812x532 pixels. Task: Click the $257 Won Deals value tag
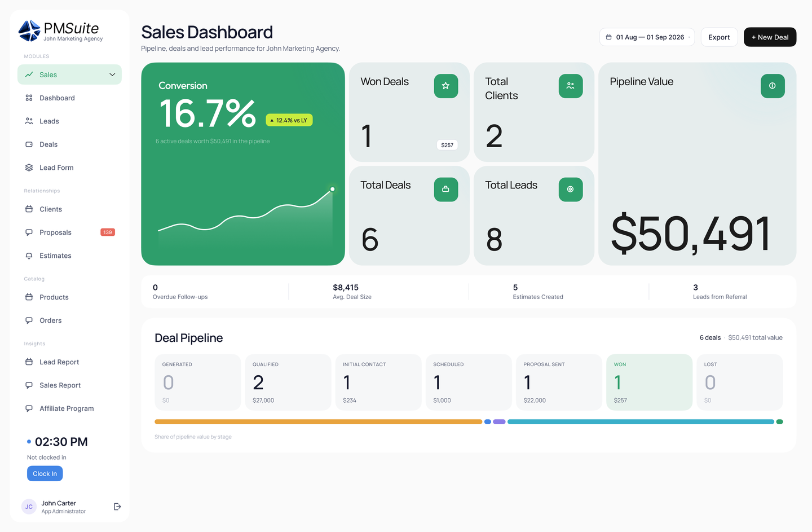click(x=447, y=145)
